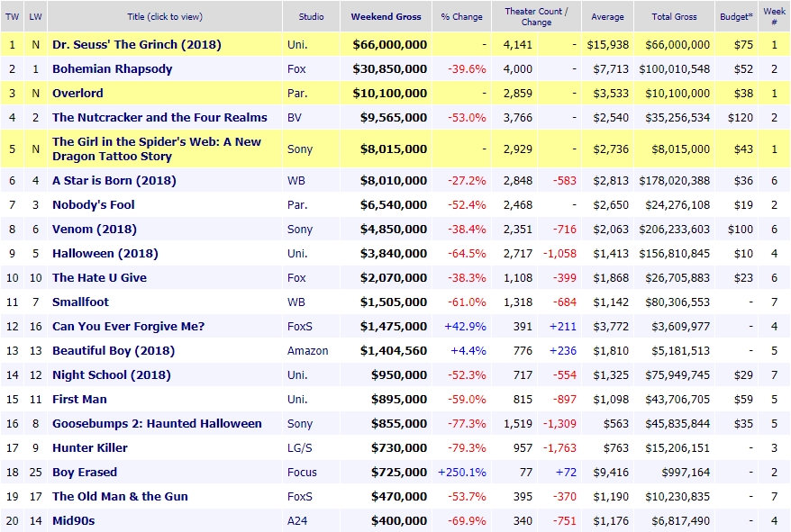Sort by Weekend Gross header
Viewport: 791px width, 532px height.
386,16
